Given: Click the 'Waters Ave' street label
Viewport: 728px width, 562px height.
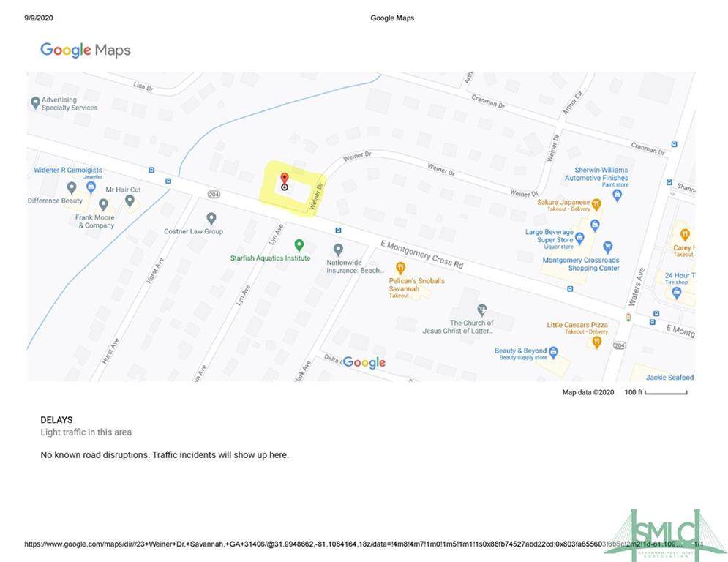Looking at the screenshot, I should (637, 287).
